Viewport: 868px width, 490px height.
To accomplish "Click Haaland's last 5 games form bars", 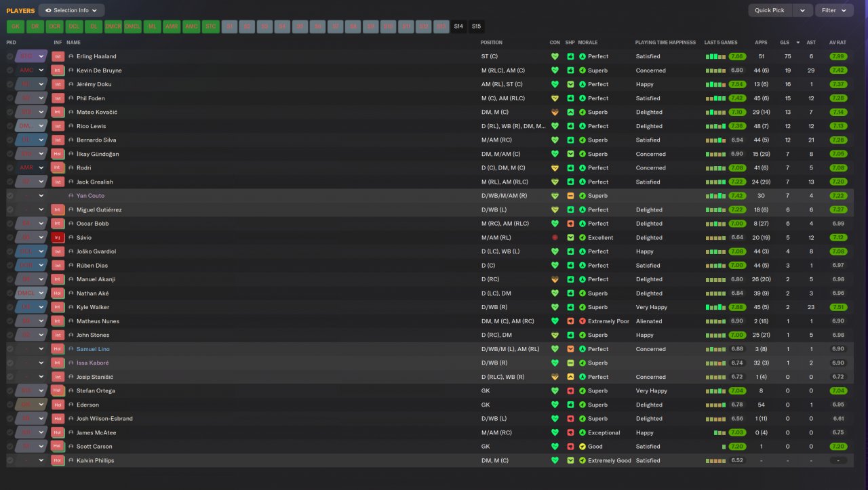I will tap(715, 56).
